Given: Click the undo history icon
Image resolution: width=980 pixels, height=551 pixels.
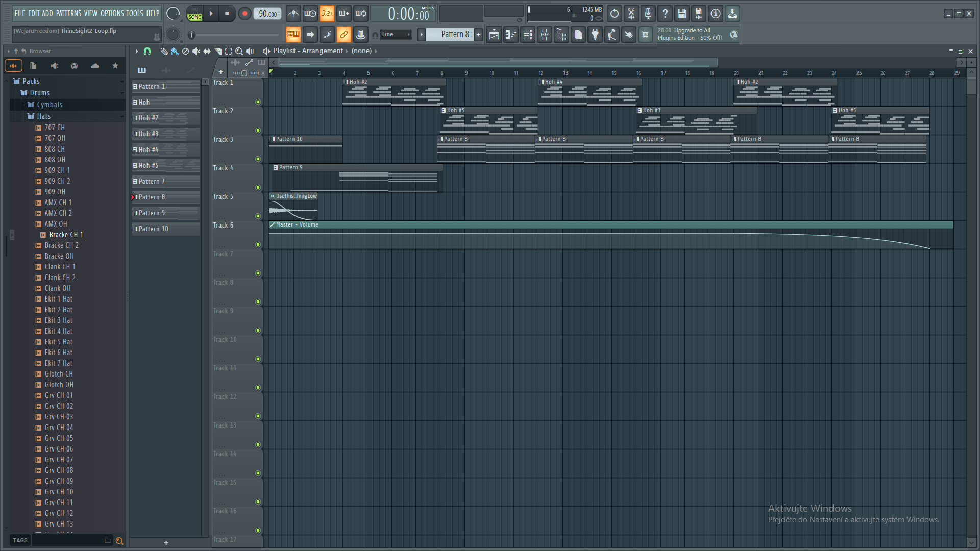Looking at the screenshot, I should point(615,14).
